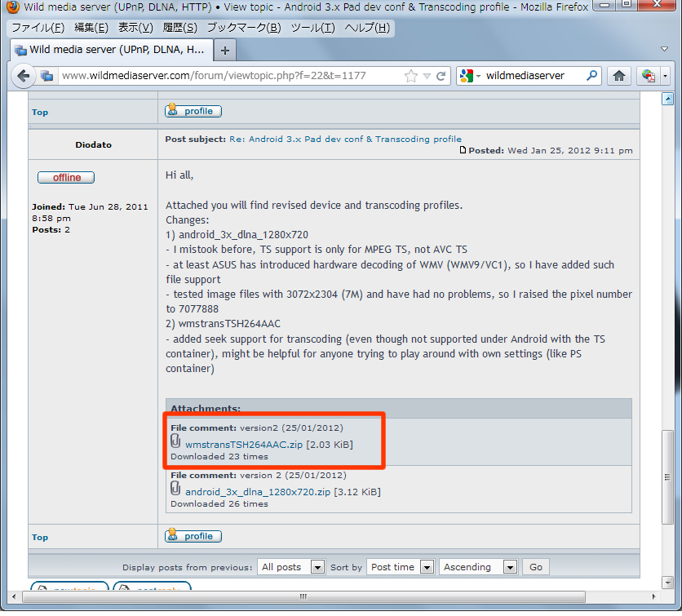Go back with the browser back arrow

click(23, 76)
